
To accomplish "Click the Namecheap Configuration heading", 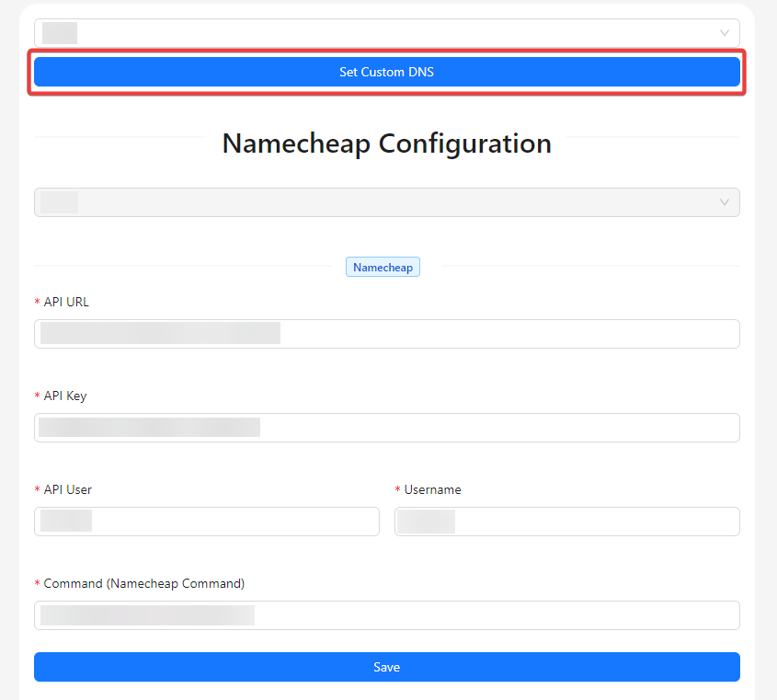I will [x=386, y=143].
